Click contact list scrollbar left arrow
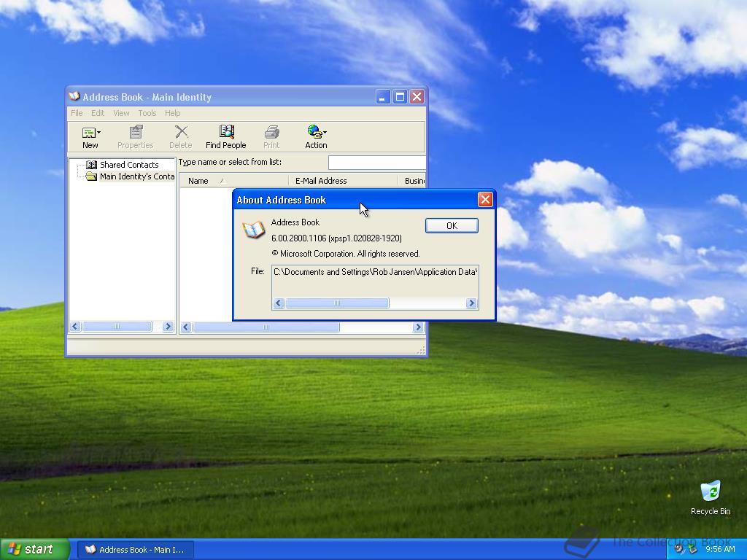747x560 pixels. point(186,327)
